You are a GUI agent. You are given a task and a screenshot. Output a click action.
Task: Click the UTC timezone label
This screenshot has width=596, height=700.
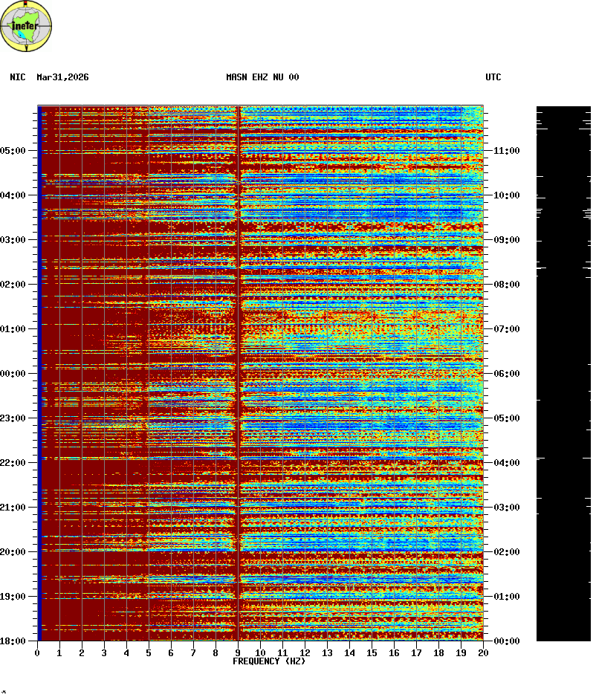pyautogui.click(x=493, y=77)
